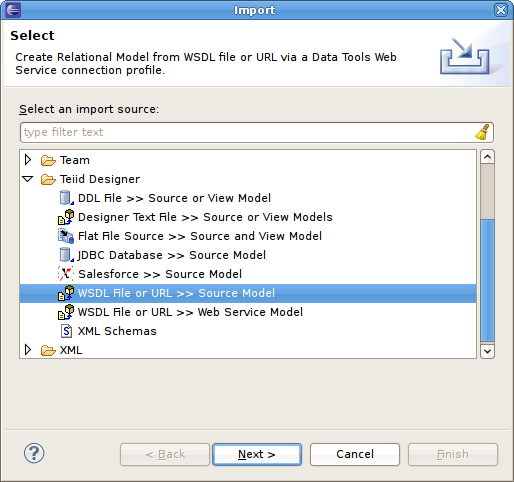Viewport: 514px width, 482px height.
Task: Select DDL File >> Source or View Model
Action: pyautogui.click(x=174, y=198)
